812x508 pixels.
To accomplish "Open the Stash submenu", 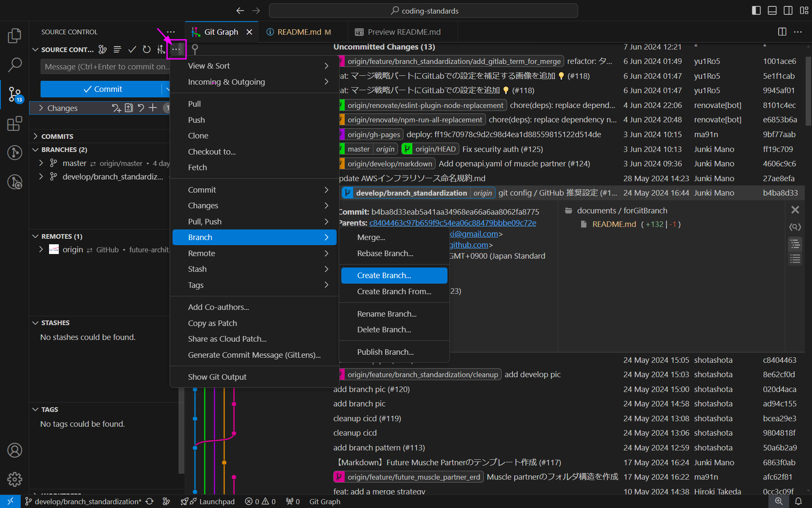I will 255,269.
